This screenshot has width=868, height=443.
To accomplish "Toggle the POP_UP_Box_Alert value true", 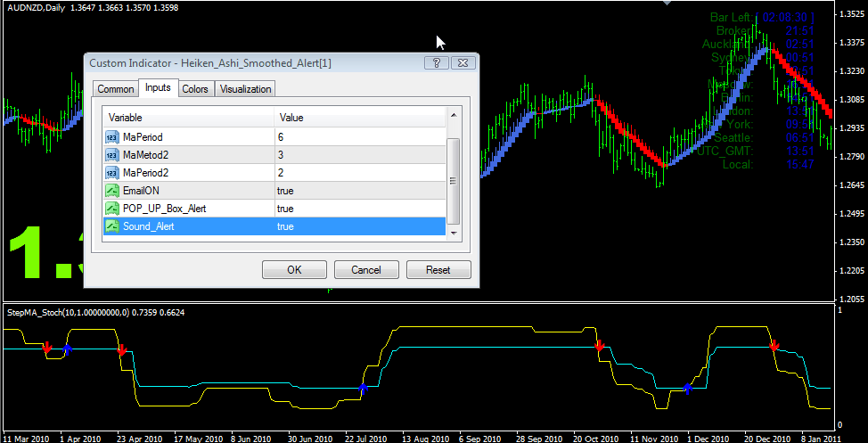I will 285,209.
